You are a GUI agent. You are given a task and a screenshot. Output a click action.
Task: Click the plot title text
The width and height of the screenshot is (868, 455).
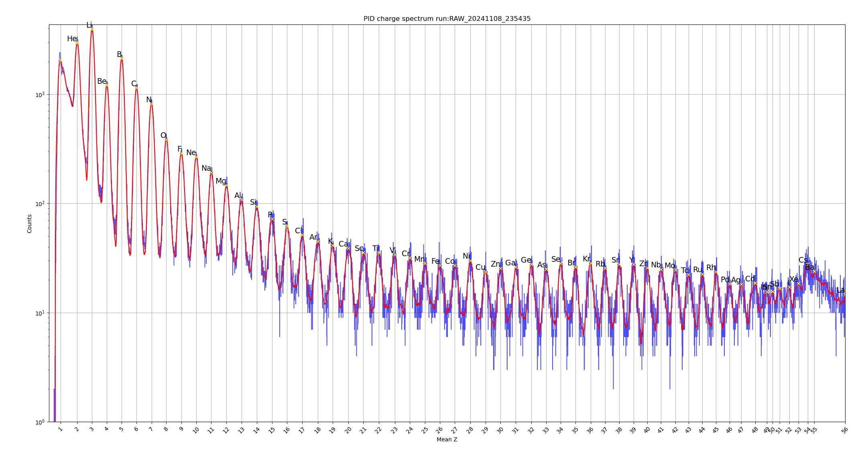(447, 19)
